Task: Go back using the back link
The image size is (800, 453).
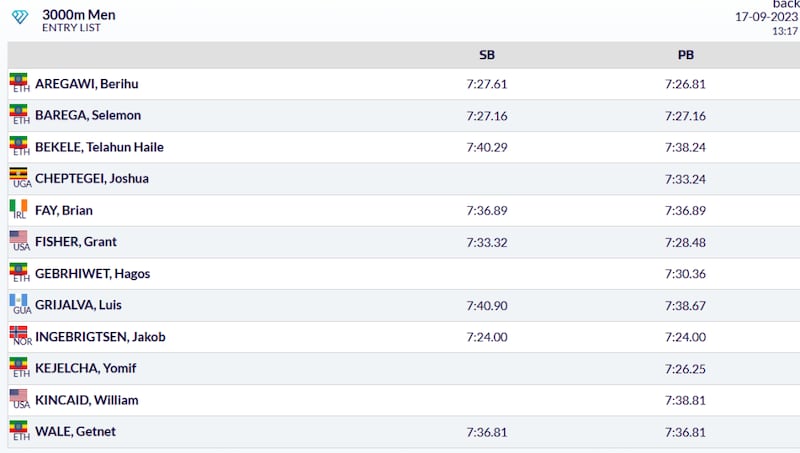Action: 786,4
